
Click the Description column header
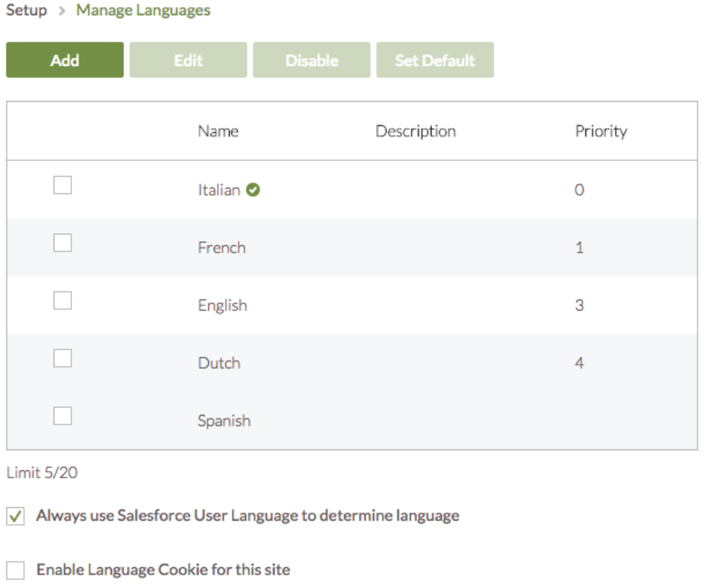tap(416, 131)
